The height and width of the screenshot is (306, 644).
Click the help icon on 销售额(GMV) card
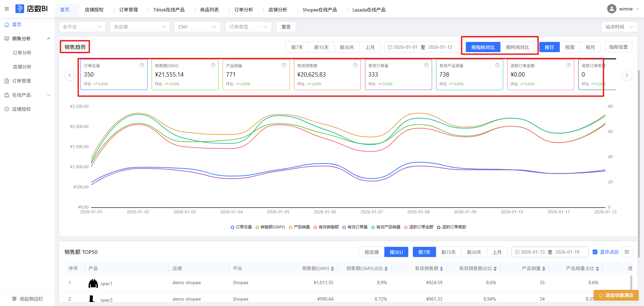pyautogui.click(x=213, y=65)
